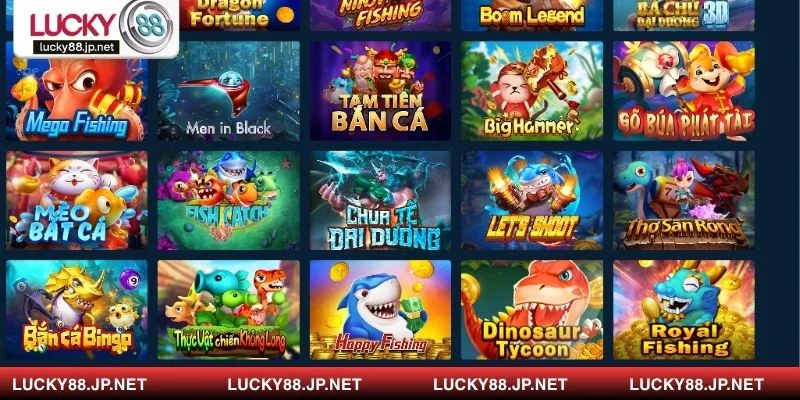Select the Happy Fishing shark tile
The width and height of the screenshot is (800, 400).
pos(380,310)
